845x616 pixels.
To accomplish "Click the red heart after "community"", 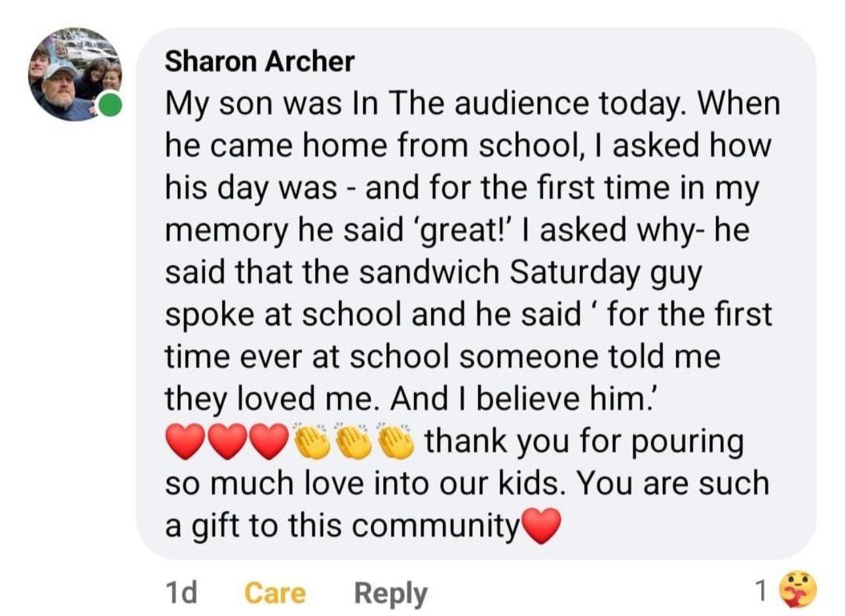I will click(541, 526).
